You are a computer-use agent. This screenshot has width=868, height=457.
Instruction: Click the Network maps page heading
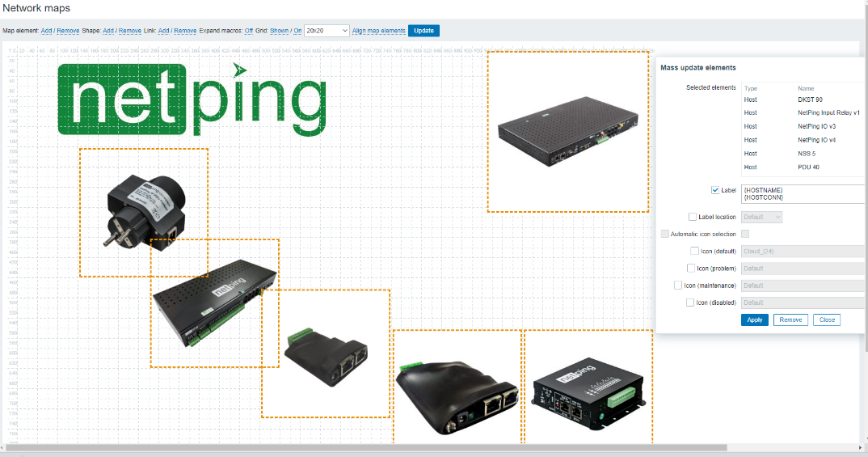(36, 8)
